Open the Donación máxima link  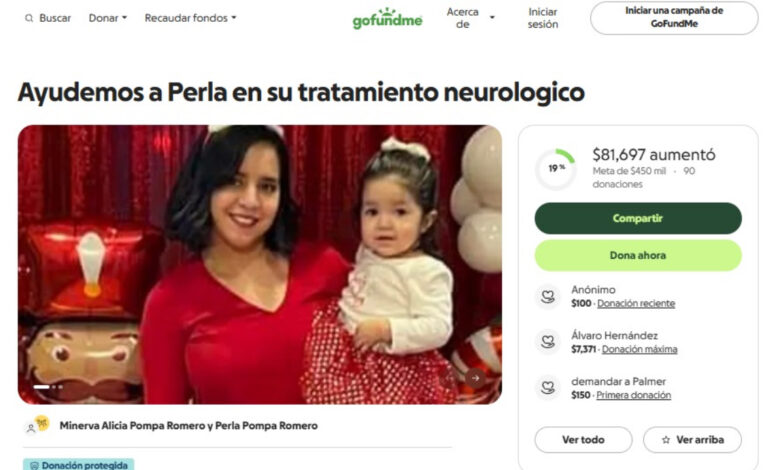pos(639,350)
